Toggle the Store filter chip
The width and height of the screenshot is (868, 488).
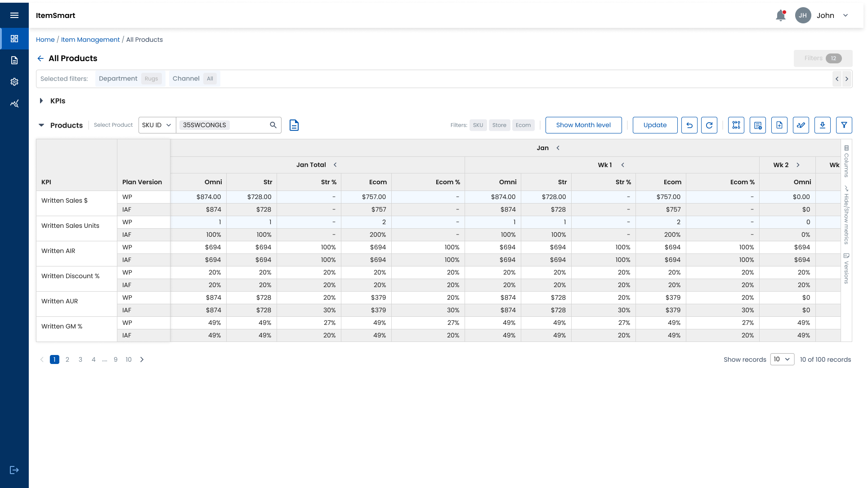pos(499,125)
